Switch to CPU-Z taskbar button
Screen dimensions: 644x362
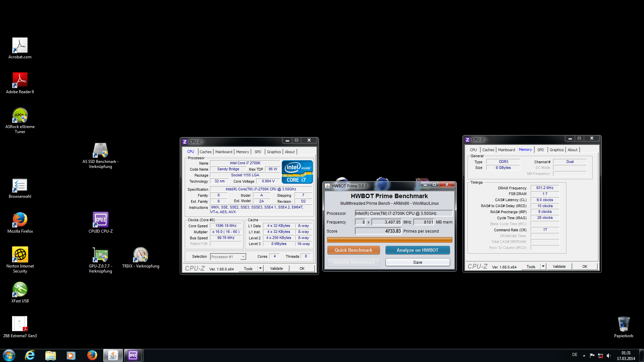133,355
